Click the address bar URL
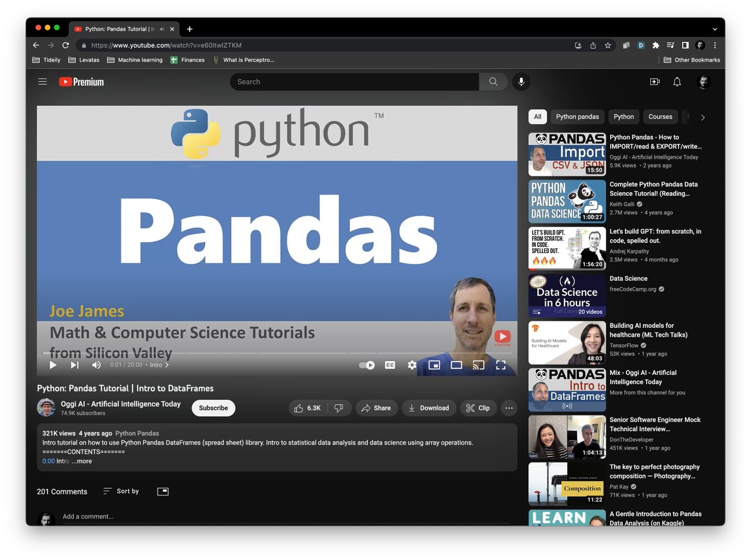 pyautogui.click(x=166, y=45)
